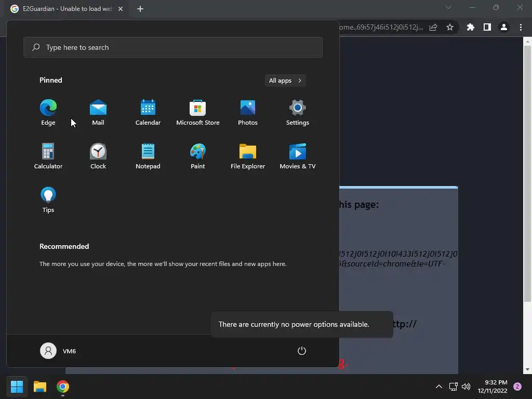This screenshot has width=532, height=399.
Task: Open File Explorer pinned app
Action: click(x=248, y=156)
